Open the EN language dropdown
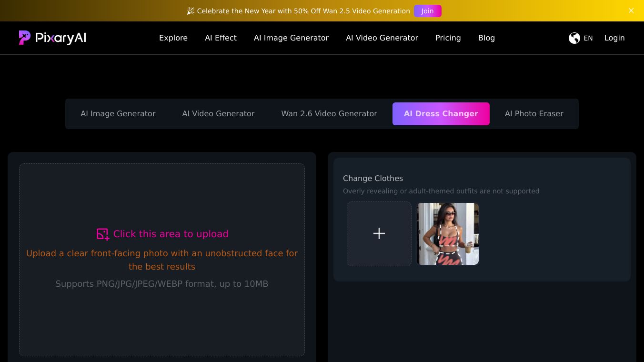Viewport: 644px width, 362px height. pos(588,38)
